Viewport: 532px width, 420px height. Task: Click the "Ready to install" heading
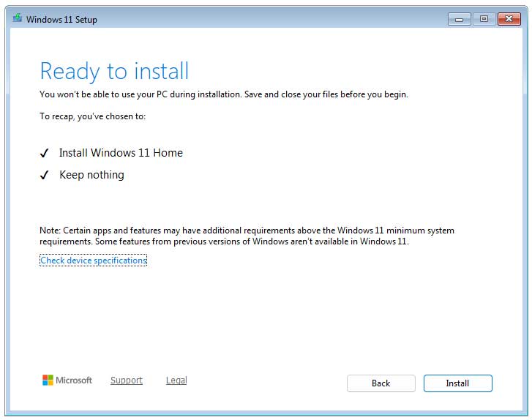pyautogui.click(x=114, y=71)
